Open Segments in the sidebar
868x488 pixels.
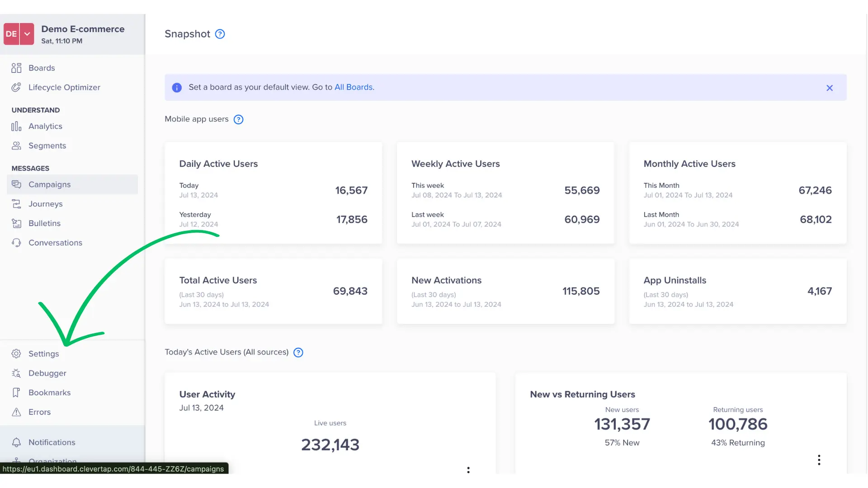(x=47, y=145)
